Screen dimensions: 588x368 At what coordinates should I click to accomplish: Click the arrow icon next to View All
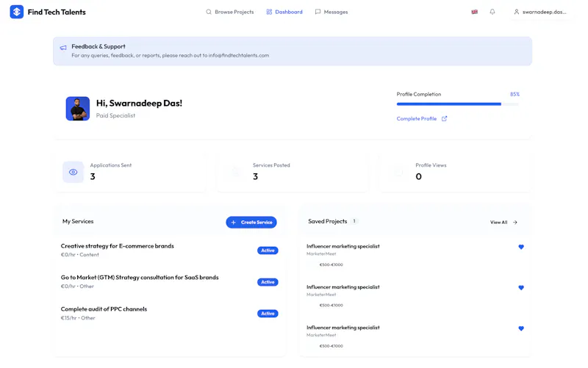[x=515, y=223]
